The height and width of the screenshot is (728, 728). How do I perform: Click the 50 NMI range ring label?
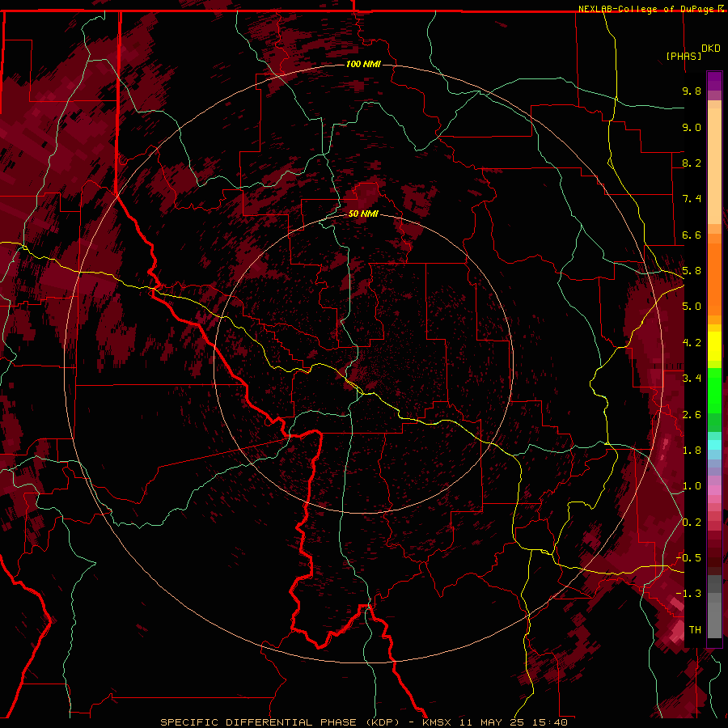(x=363, y=214)
